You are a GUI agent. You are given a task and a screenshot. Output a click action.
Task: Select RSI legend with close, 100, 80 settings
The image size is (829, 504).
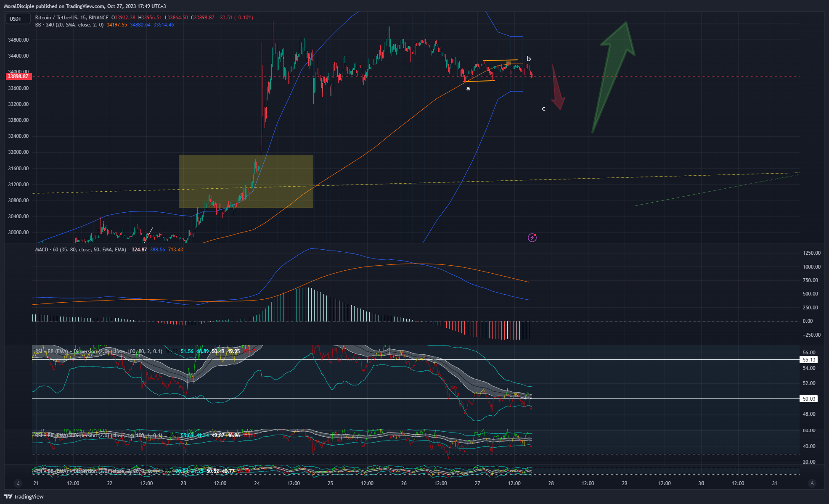tap(99, 351)
